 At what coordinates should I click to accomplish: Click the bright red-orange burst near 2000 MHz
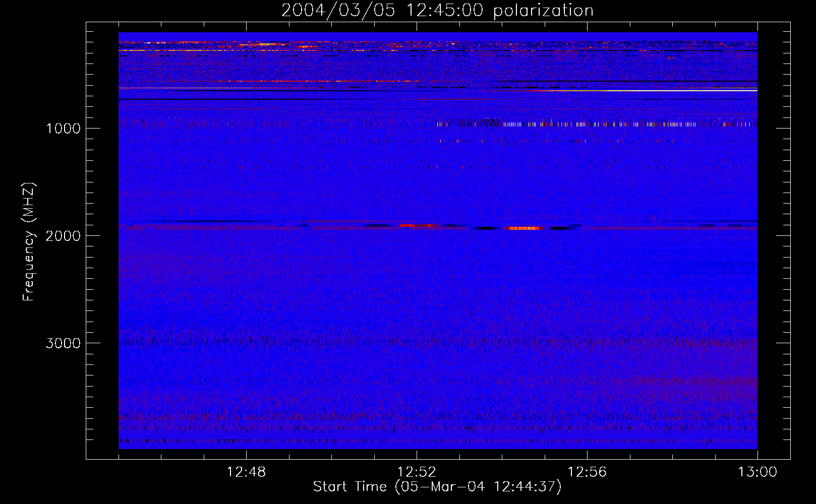tap(524, 228)
